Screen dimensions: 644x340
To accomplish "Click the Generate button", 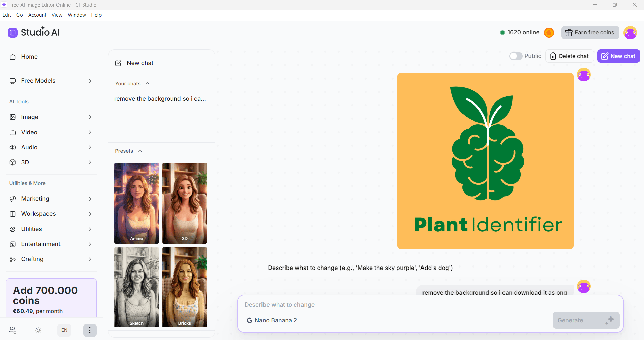I will point(586,320).
